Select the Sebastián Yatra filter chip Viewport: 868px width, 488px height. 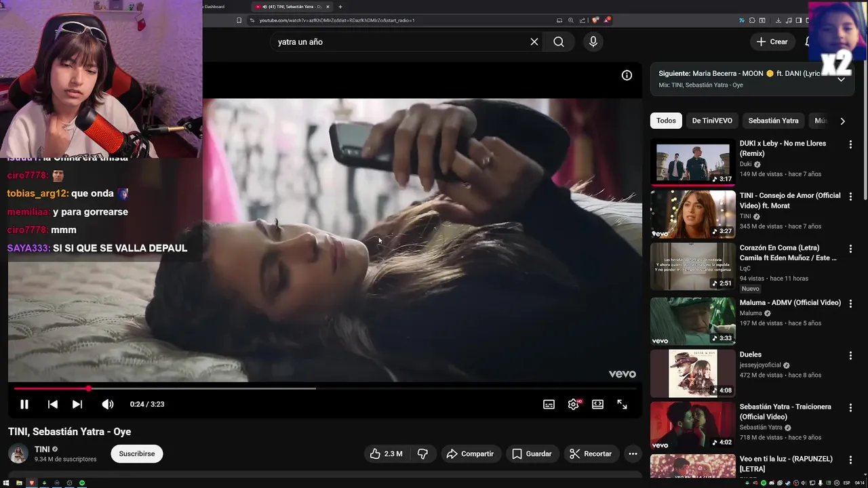(x=773, y=121)
